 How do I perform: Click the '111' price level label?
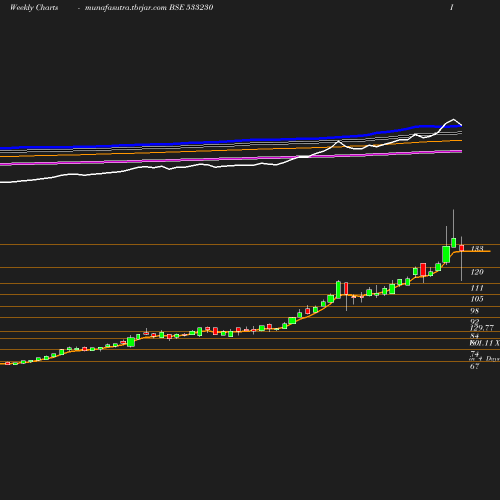[477, 288]
